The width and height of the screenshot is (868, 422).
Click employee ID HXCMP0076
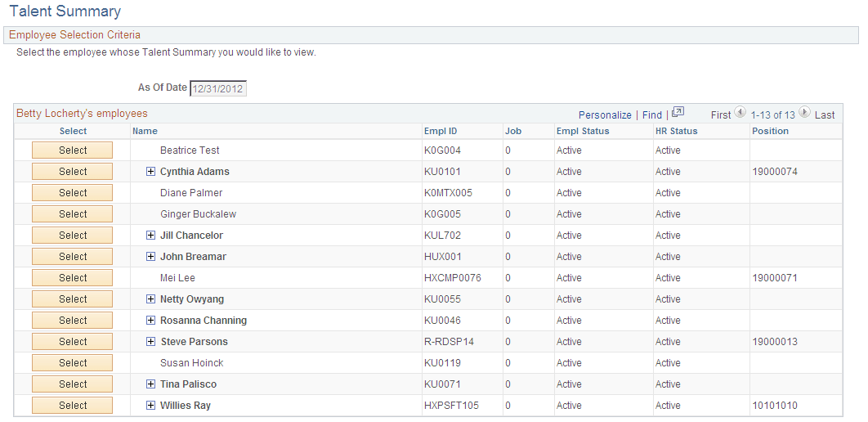452,278
